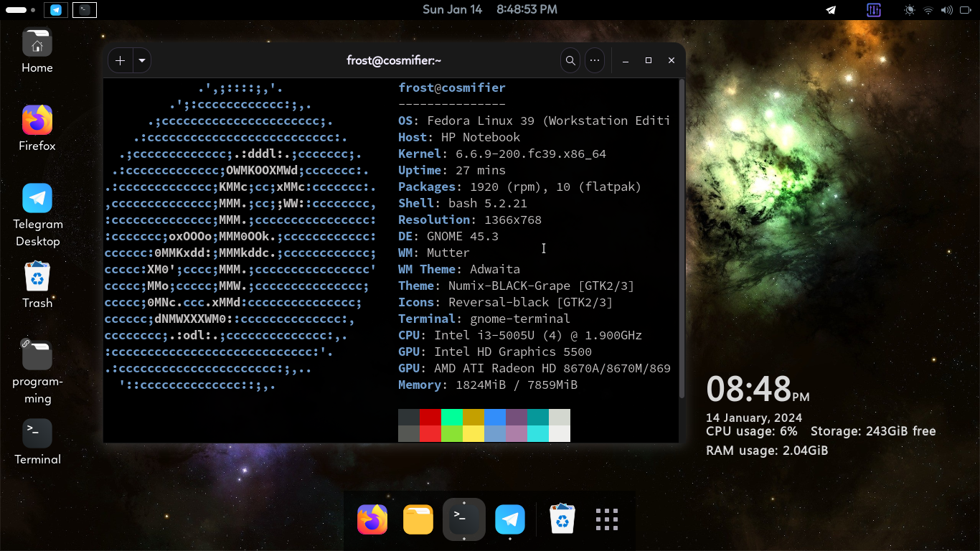Expand the new-tab profile dropdown arrow
This screenshot has height=551, width=980.
click(142, 61)
